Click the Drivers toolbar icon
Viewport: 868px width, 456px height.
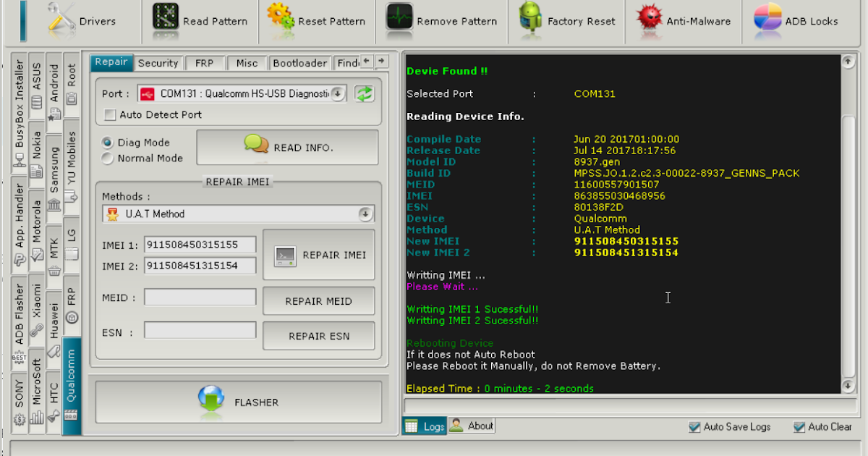[x=62, y=20]
